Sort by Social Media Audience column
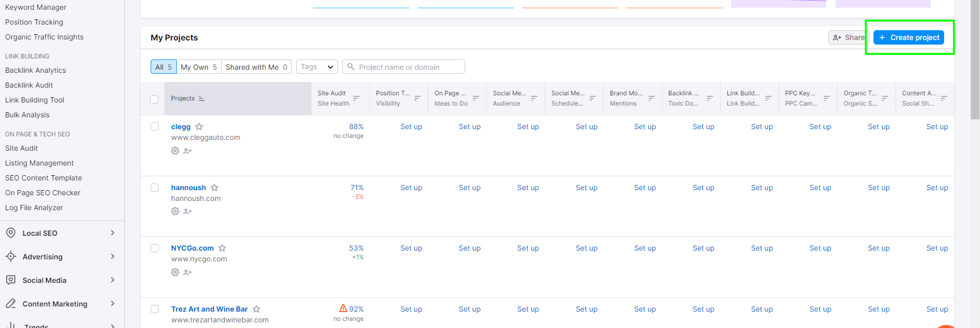980x328 pixels. pos(534,98)
